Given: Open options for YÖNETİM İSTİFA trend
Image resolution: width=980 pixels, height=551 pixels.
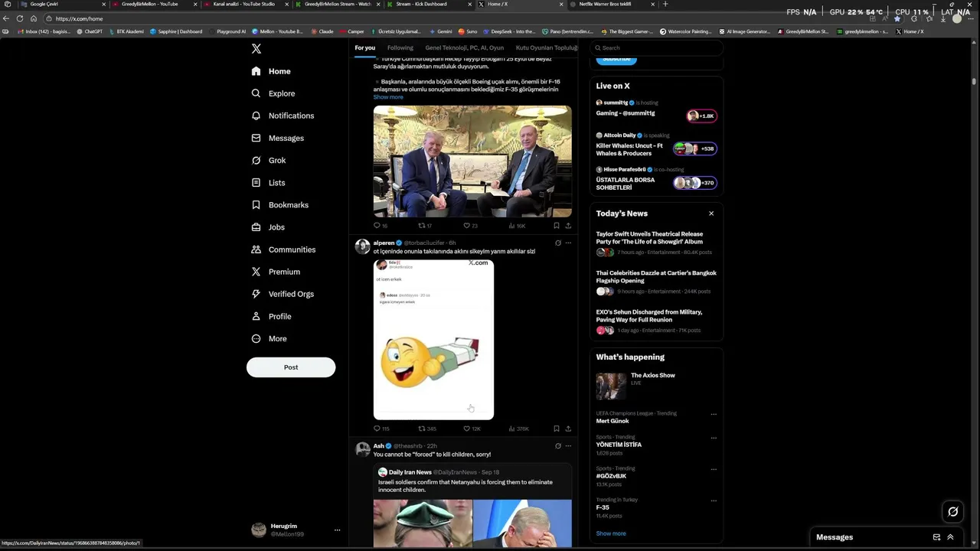Looking at the screenshot, I should [714, 438].
